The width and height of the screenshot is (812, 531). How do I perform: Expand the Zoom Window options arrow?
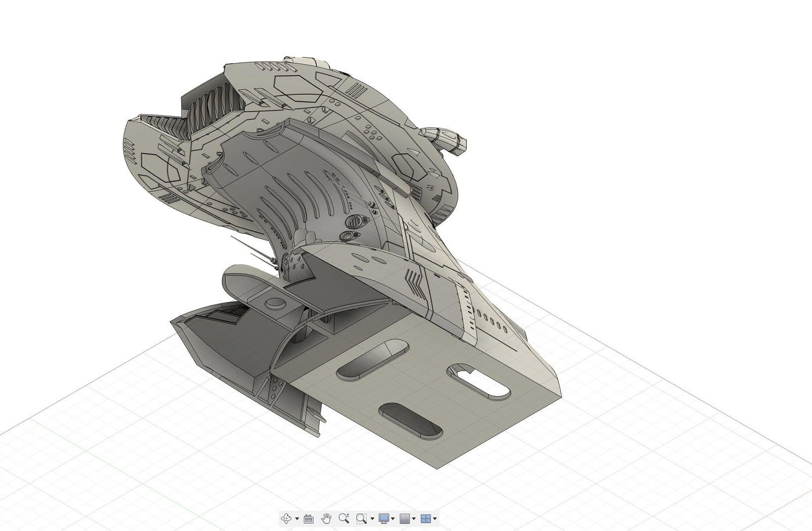pyautogui.click(x=373, y=519)
